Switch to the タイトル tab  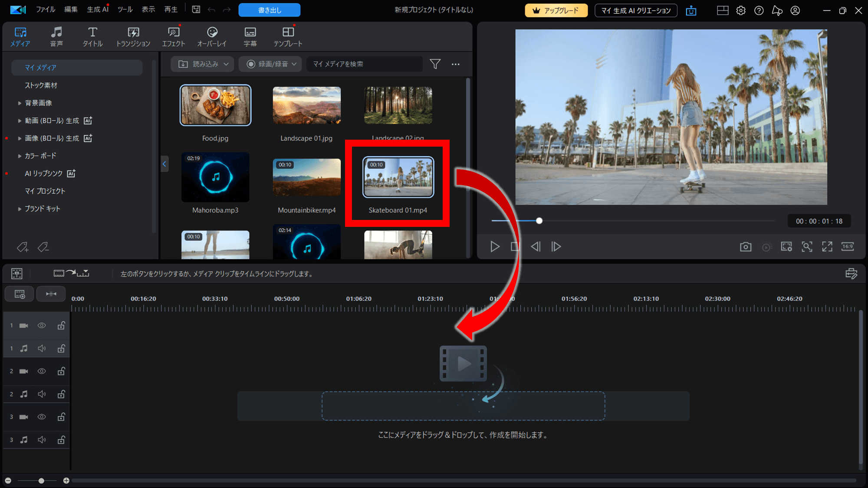coord(92,36)
